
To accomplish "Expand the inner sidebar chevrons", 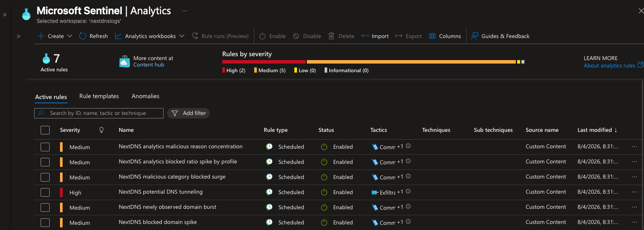I will [x=19, y=36].
